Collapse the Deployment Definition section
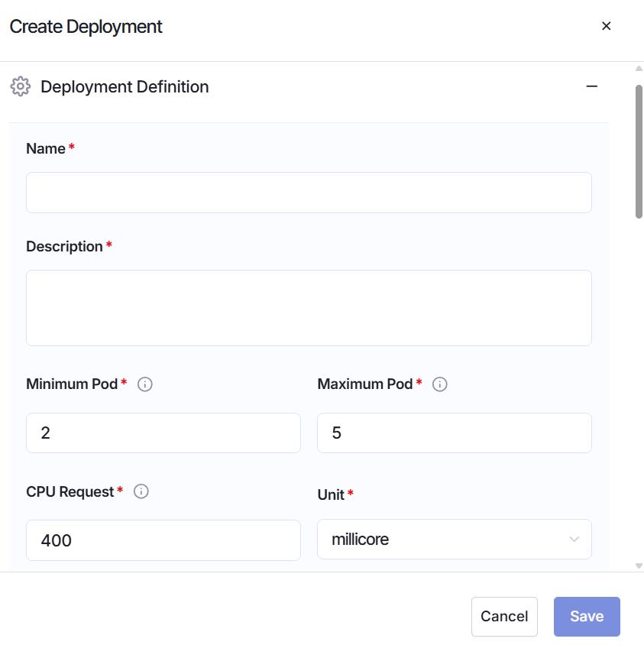The image size is (644, 645). pyautogui.click(x=592, y=86)
